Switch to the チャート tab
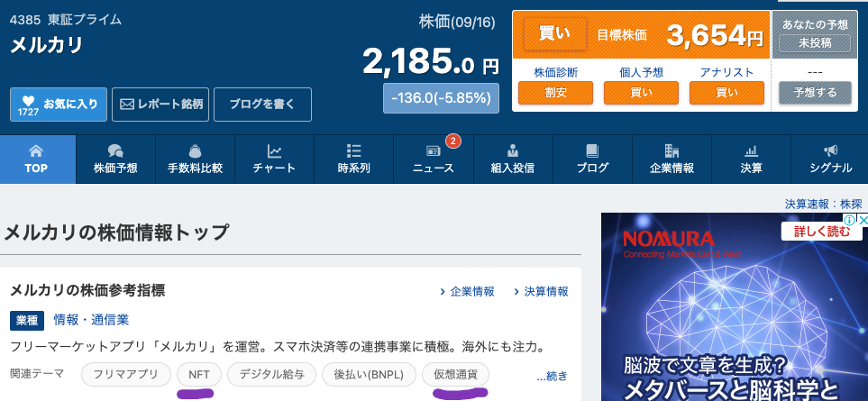The image size is (868, 401). click(275, 159)
